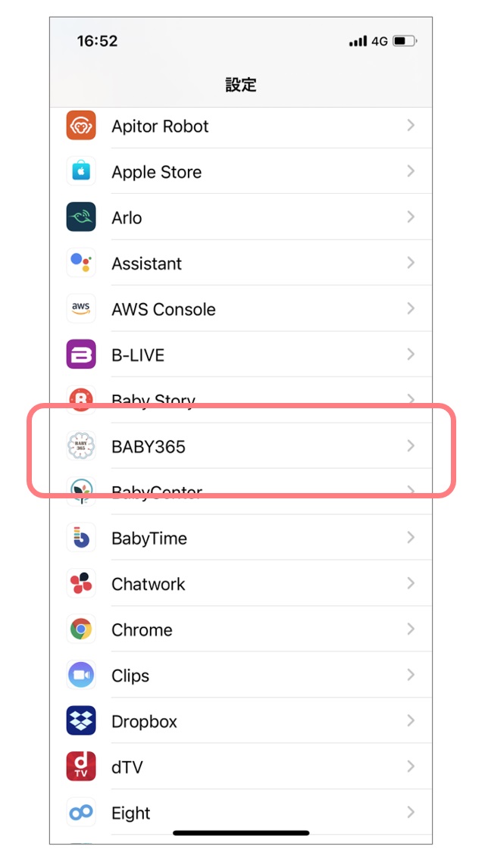The image size is (485, 868).
Task: Open dTV row chevron
Action: coord(411,767)
